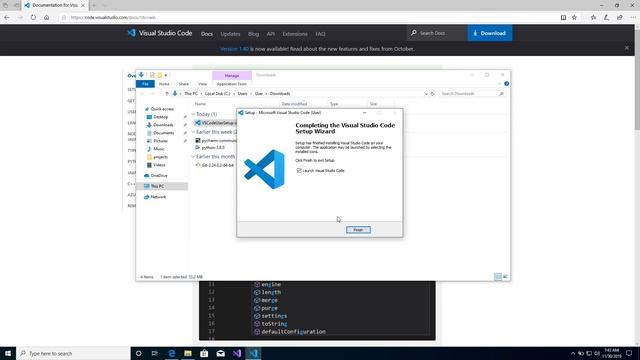Click the Add notes pen icon in Edge

click(x=607, y=18)
